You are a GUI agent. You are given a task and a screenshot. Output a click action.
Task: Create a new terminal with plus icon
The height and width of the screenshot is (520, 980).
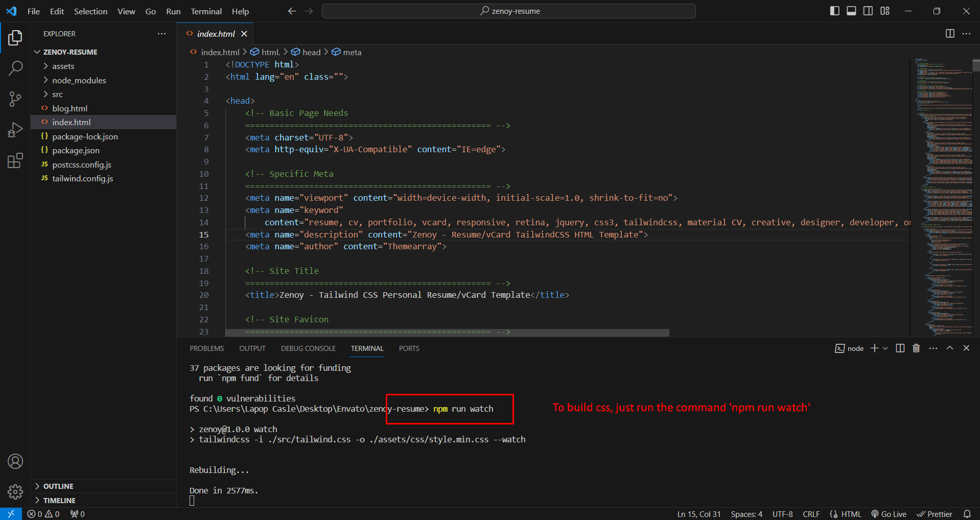pyautogui.click(x=874, y=348)
